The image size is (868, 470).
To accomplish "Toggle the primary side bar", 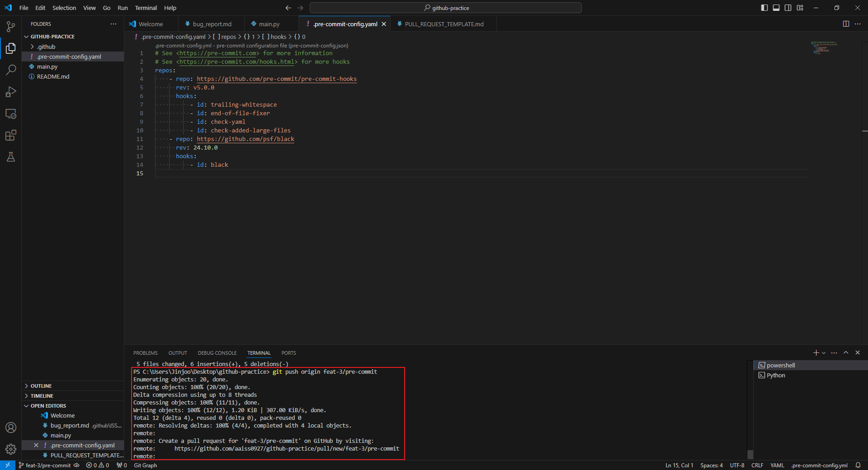I will [x=764, y=8].
